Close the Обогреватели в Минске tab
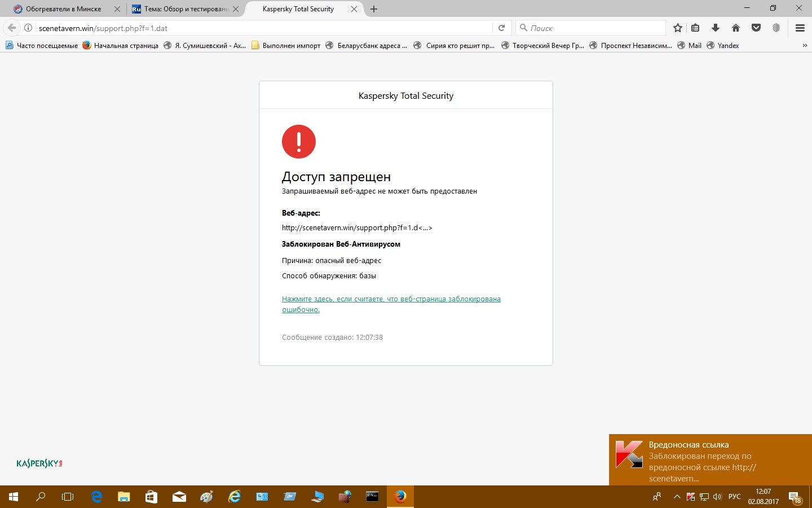This screenshot has height=508, width=812. click(x=117, y=9)
